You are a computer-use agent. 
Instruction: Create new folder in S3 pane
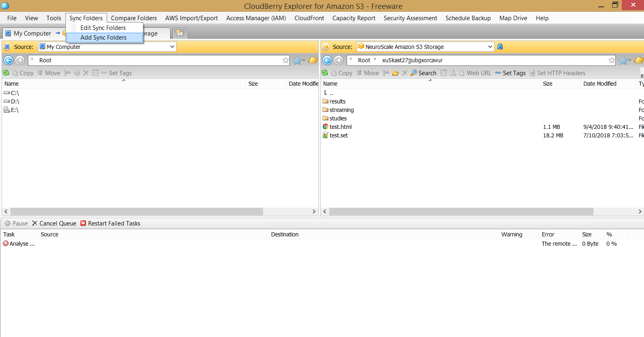tap(396, 73)
